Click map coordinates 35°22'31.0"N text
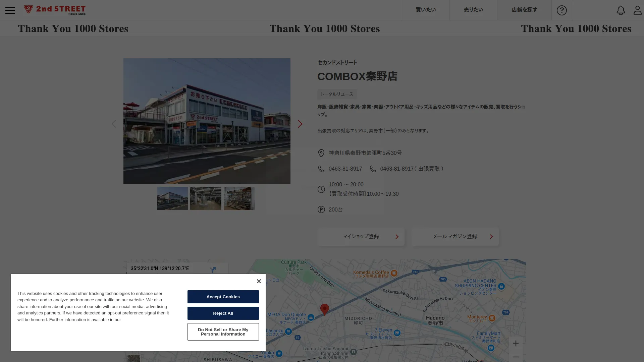The height and width of the screenshot is (362, 644). point(160,268)
